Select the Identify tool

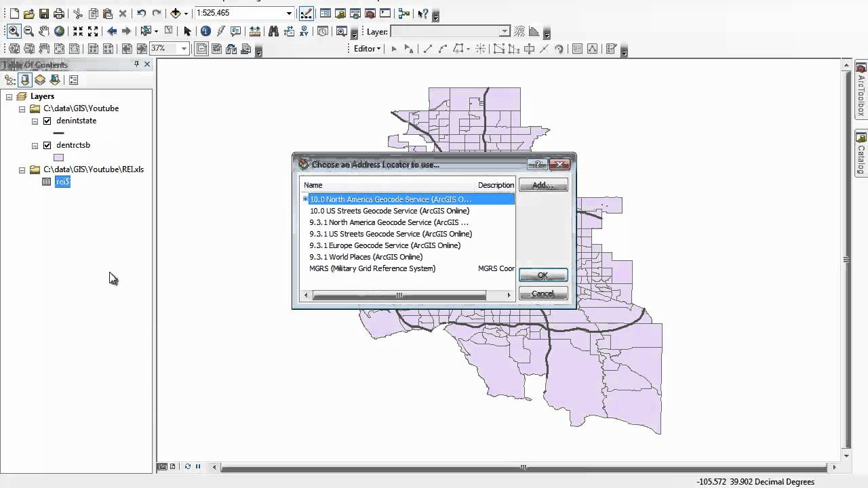(205, 31)
